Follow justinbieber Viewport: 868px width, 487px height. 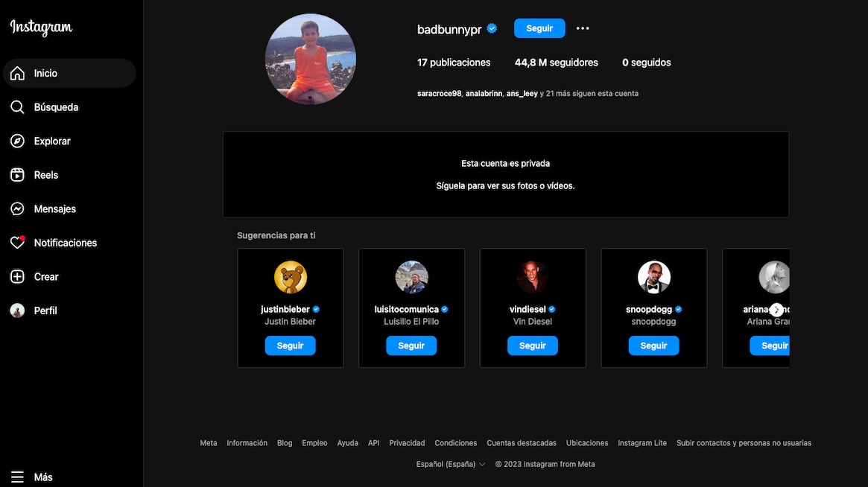pyautogui.click(x=290, y=346)
